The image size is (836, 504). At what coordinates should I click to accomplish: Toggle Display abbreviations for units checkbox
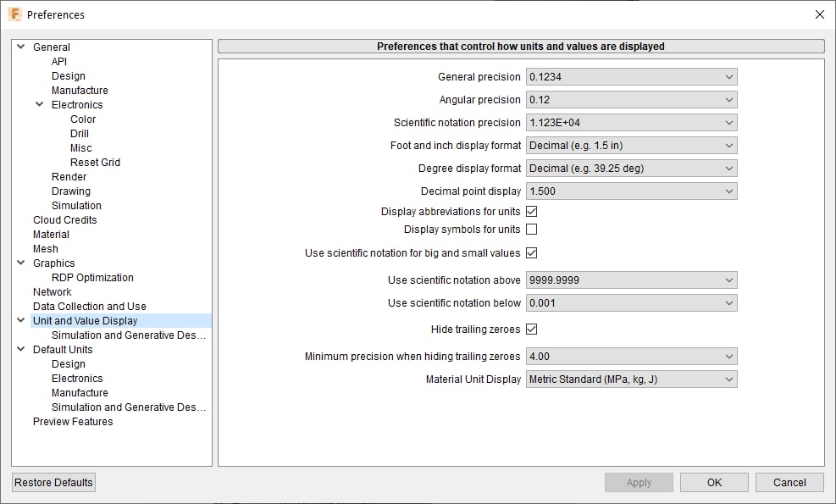[x=532, y=211]
